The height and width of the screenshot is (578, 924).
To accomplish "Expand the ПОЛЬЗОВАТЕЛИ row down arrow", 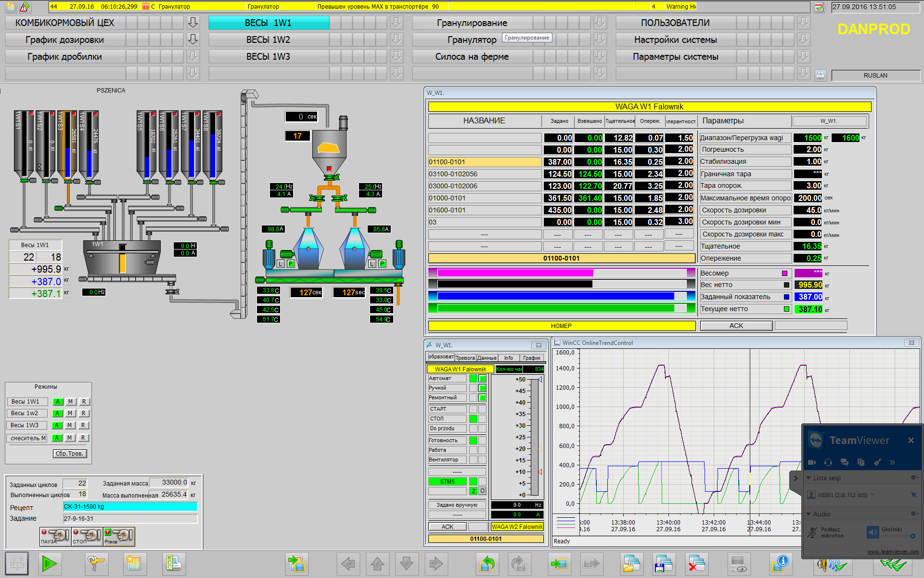I will coord(804,23).
